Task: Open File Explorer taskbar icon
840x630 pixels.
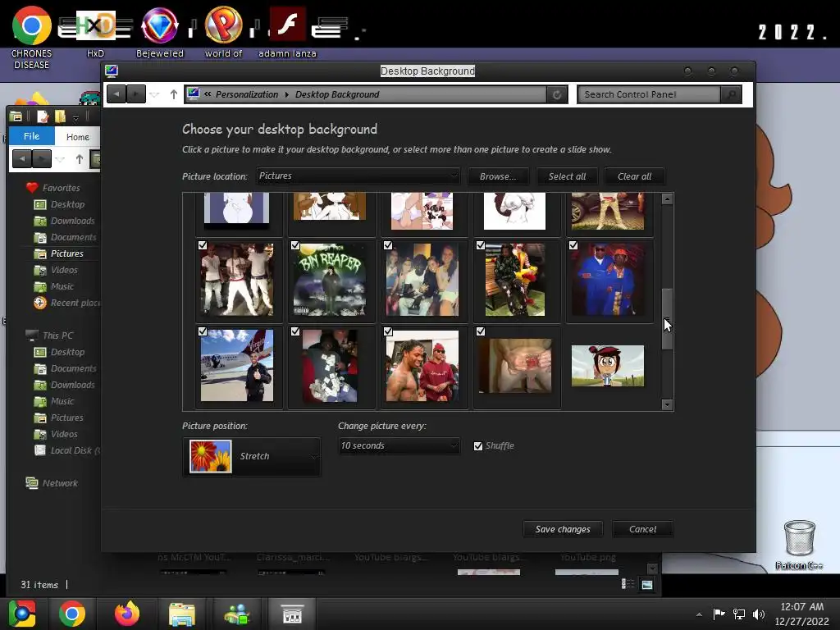Action: [x=181, y=614]
